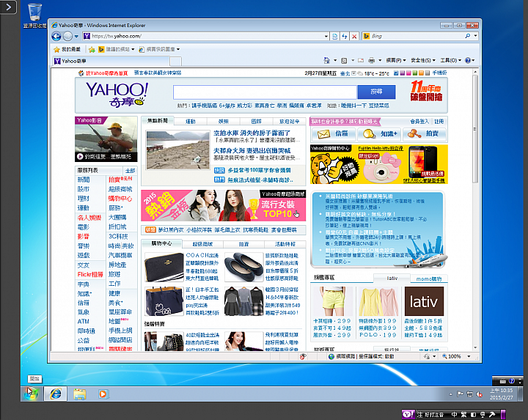The height and width of the screenshot is (420, 528).
Task: Click the Bing search input field
Action: (417, 36)
